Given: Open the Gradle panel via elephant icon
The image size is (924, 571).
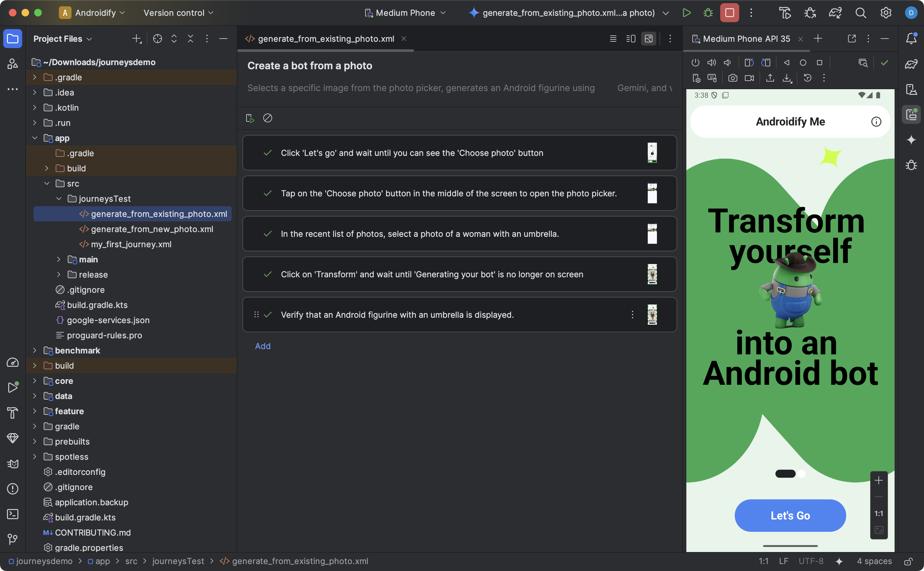Looking at the screenshot, I should tap(912, 64).
